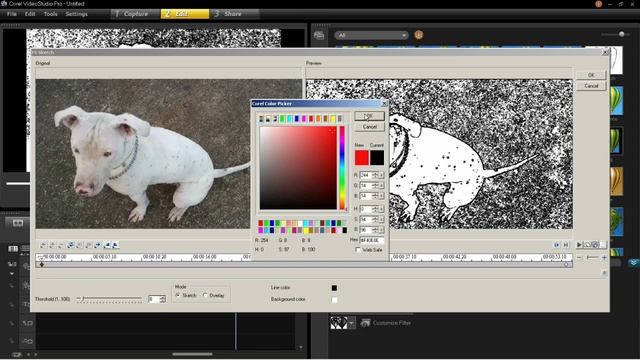Image resolution: width=640 pixels, height=360 pixels.
Task: Click the white swatch in the bottom palette
Action: pyautogui.click(x=300, y=223)
